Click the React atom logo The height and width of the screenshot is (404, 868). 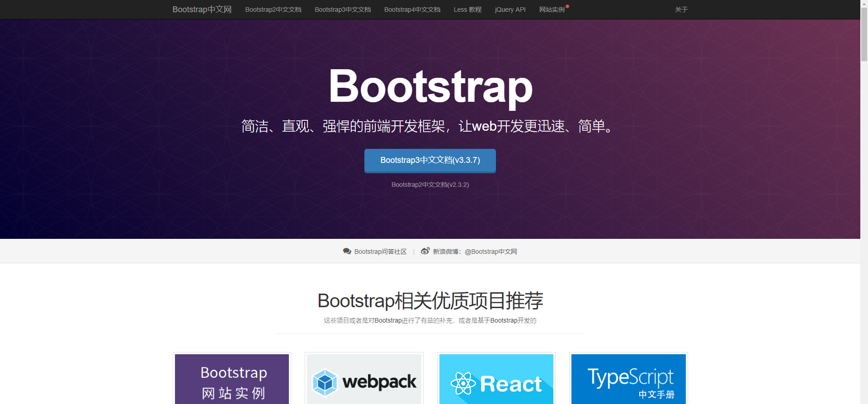pos(463,384)
